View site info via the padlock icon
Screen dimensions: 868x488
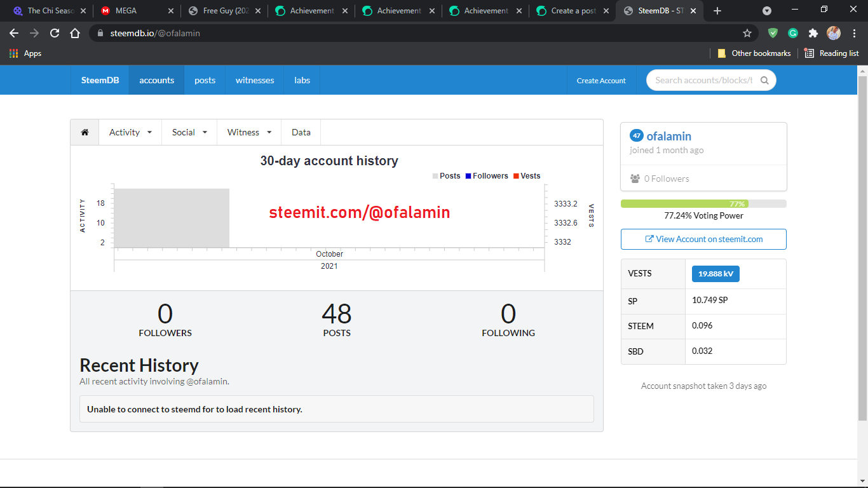pos(100,33)
